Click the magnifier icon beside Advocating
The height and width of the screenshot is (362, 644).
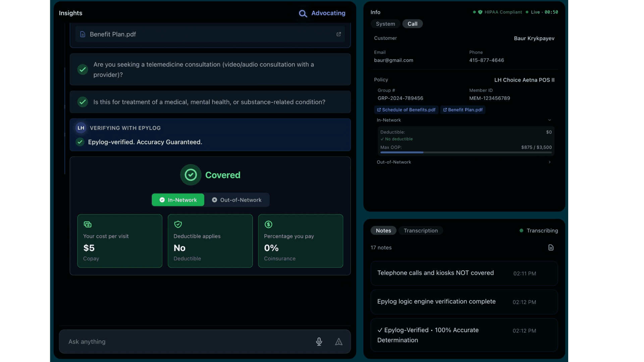(x=303, y=13)
